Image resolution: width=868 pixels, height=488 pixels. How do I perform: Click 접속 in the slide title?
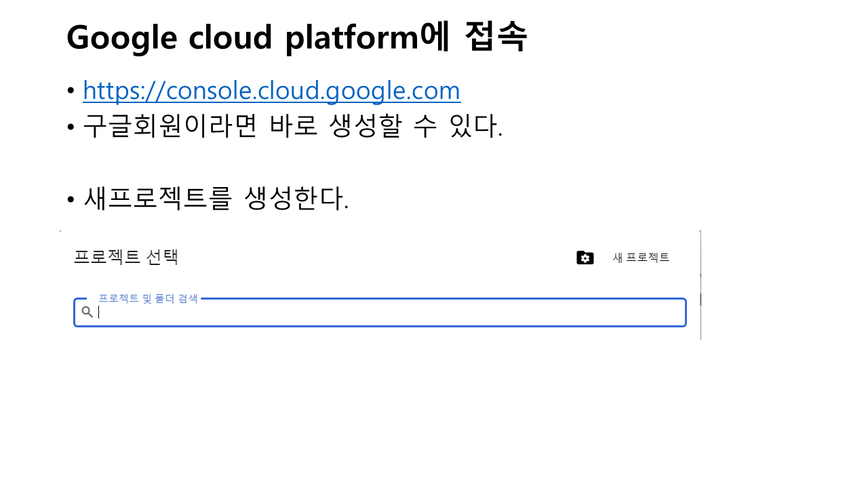pyautogui.click(x=496, y=37)
